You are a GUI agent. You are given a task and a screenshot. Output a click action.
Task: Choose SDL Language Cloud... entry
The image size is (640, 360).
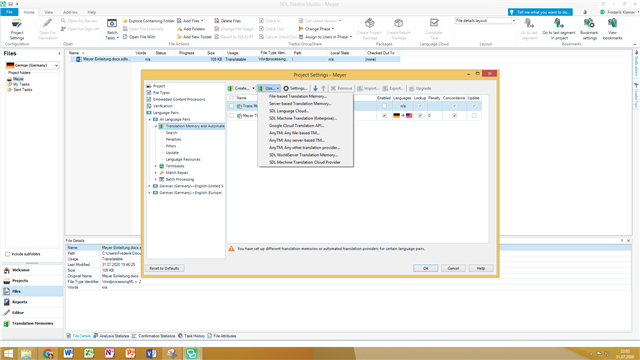click(305, 111)
